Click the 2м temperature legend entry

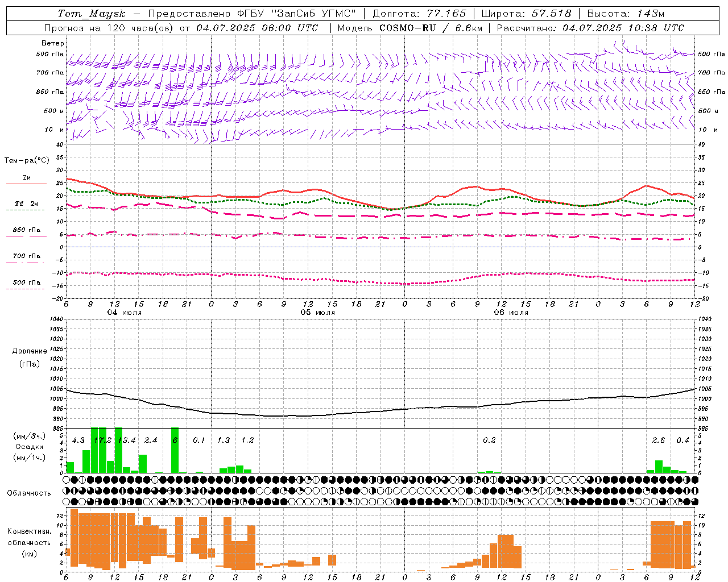click(27, 178)
